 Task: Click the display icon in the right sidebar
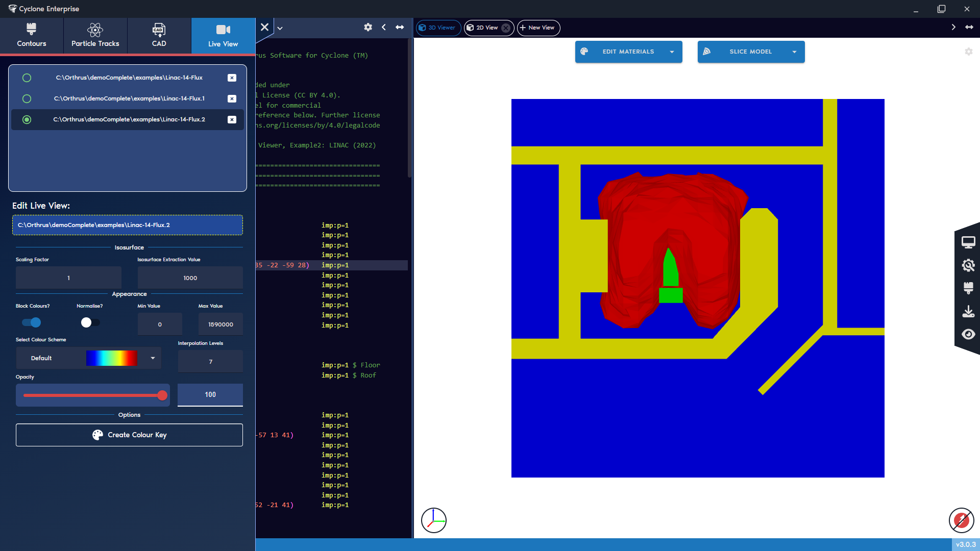pos(969,242)
